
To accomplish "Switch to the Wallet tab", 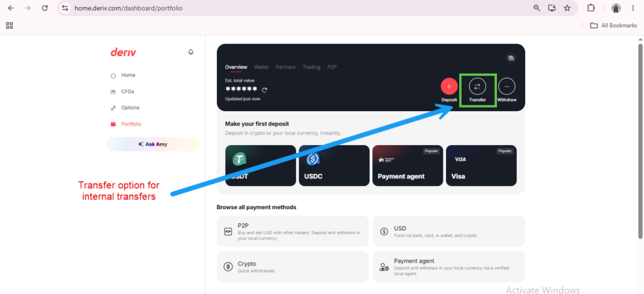I will point(261,67).
